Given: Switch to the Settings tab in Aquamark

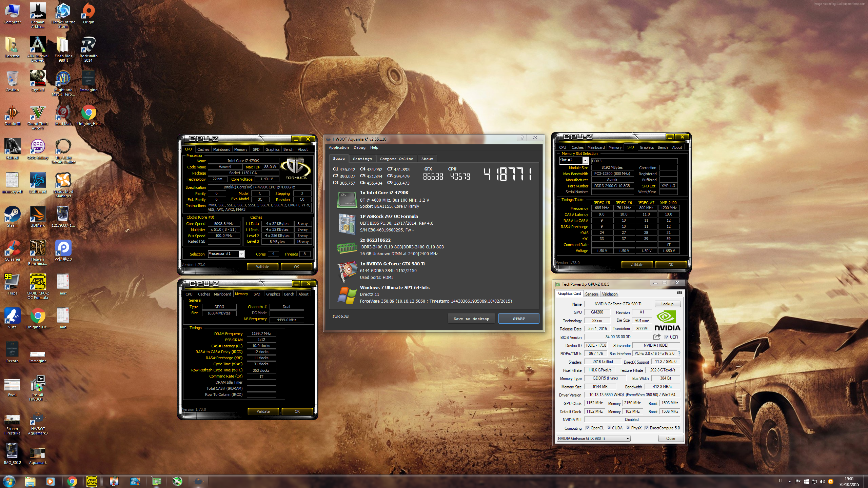Looking at the screenshot, I should pyautogui.click(x=362, y=159).
